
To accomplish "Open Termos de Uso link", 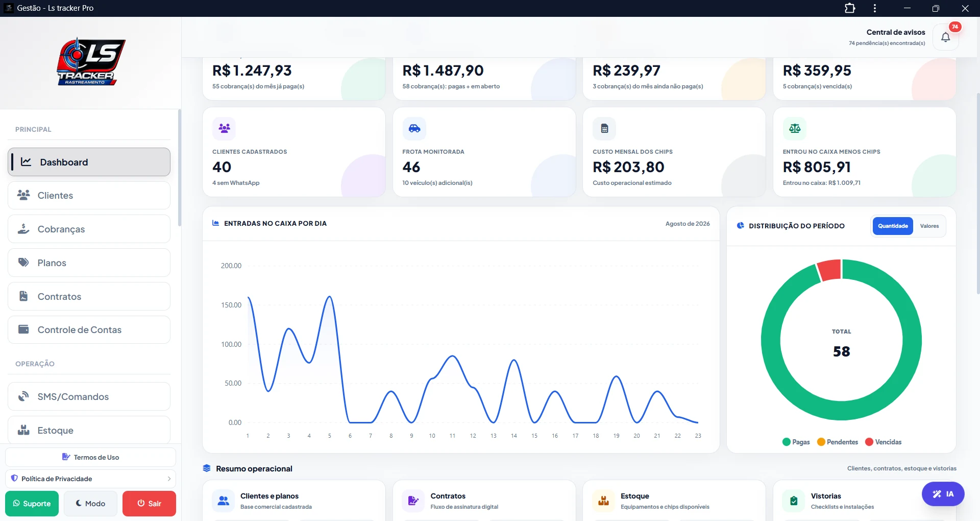I will coord(91,457).
